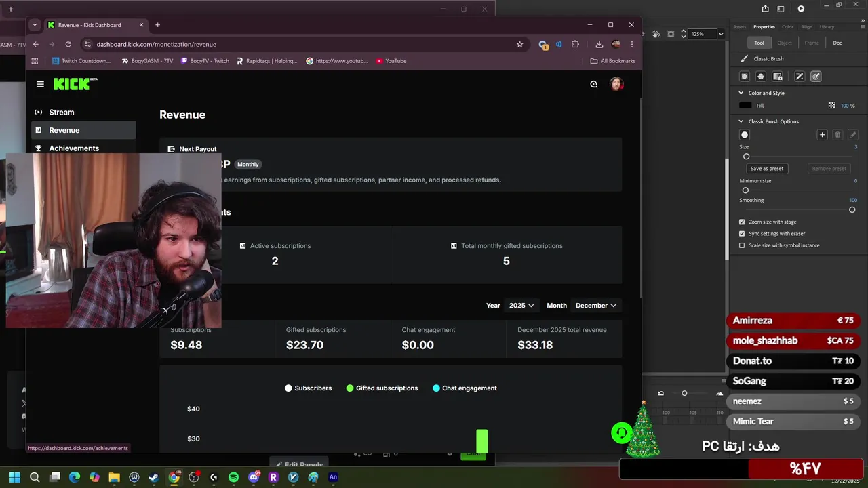Open Chrome three-dot menu
The image size is (868, 488).
(x=631, y=44)
